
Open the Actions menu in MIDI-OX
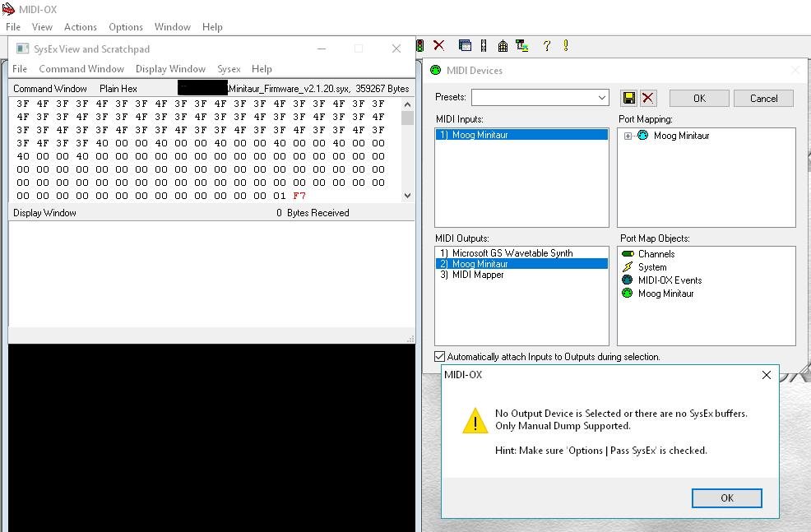(x=81, y=27)
